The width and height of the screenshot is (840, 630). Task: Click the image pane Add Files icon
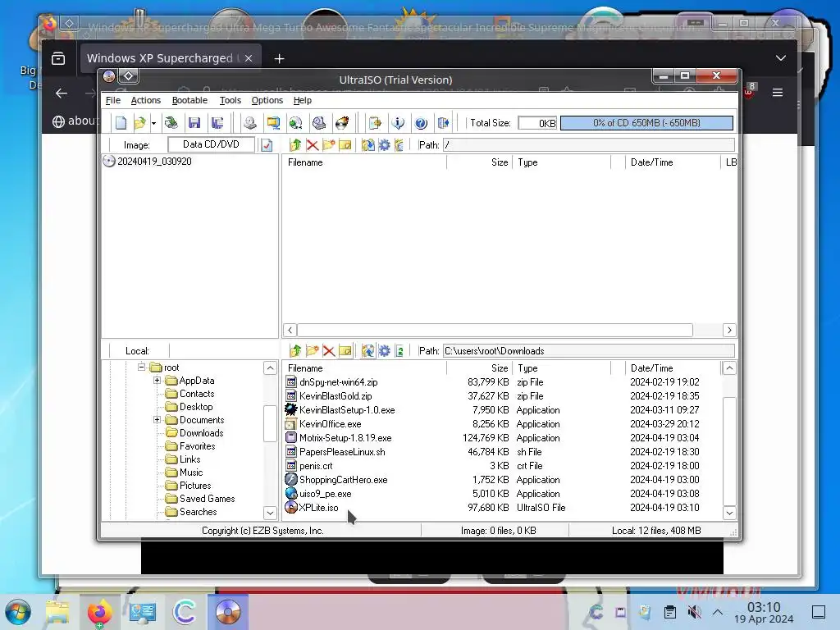368,145
